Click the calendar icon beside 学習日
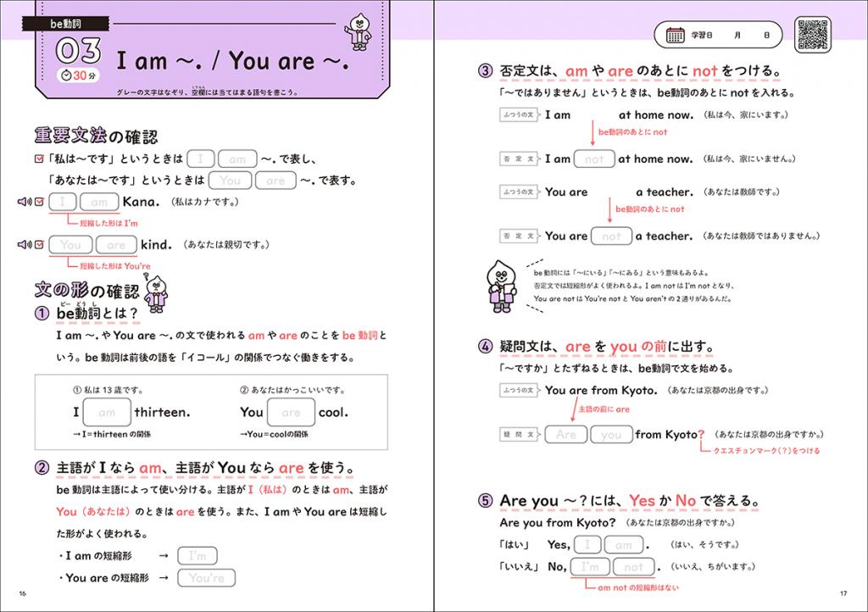The image size is (868, 612). 675,35
